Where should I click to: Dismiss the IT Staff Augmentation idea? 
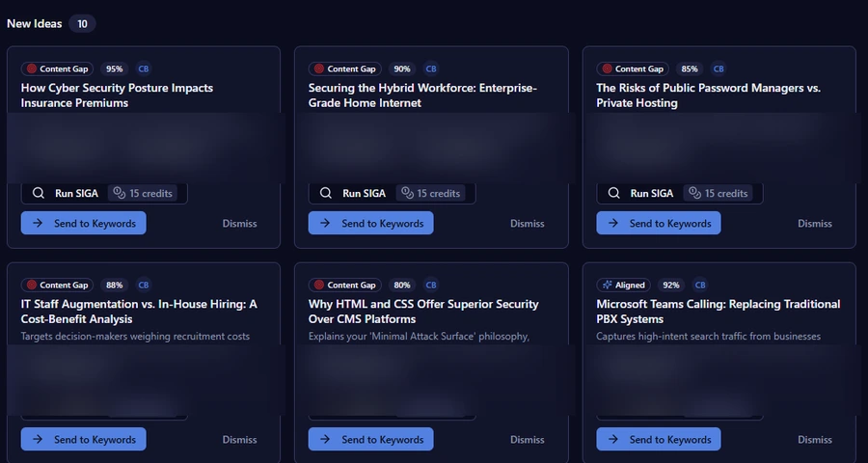(240, 439)
